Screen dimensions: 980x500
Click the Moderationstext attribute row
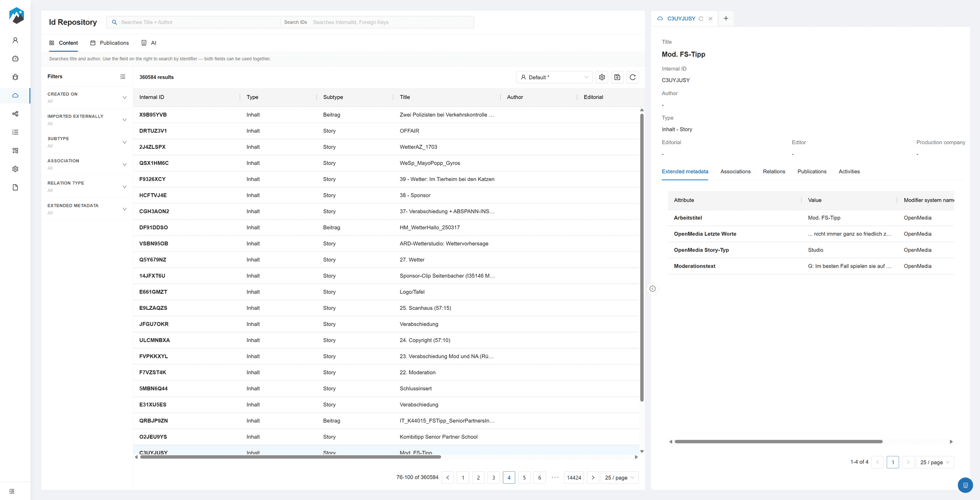[x=811, y=266]
